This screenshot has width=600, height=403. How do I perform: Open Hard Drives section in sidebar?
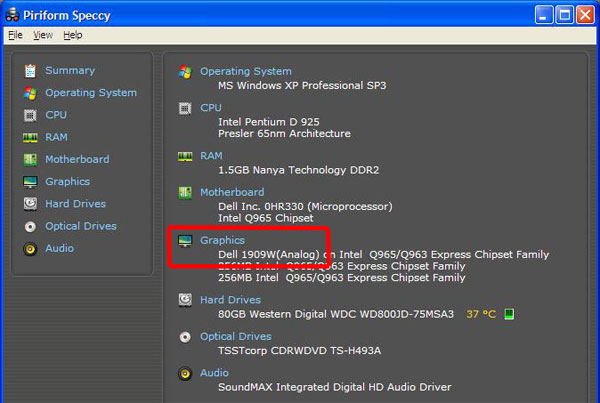[x=75, y=204]
